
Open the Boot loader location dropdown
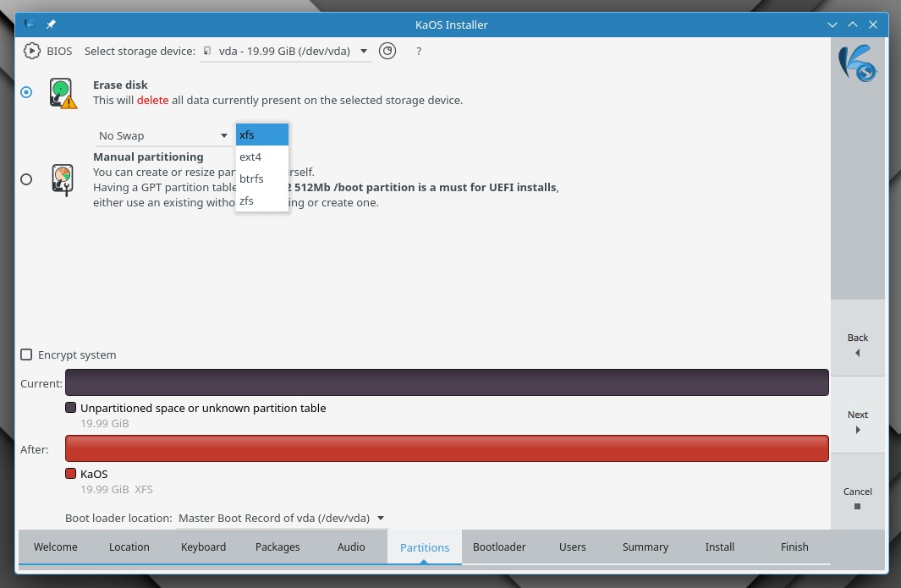point(282,519)
